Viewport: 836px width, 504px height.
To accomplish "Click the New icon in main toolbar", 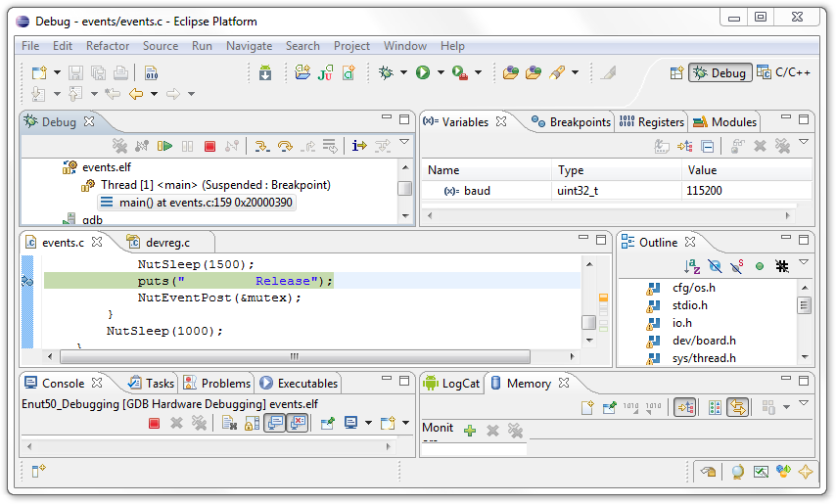I will pos(39,72).
